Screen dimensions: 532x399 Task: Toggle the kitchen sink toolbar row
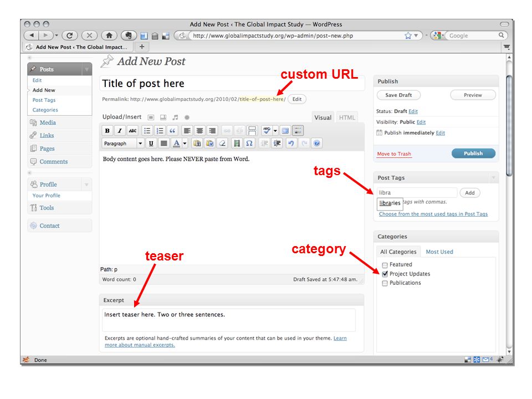pyautogui.click(x=298, y=131)
